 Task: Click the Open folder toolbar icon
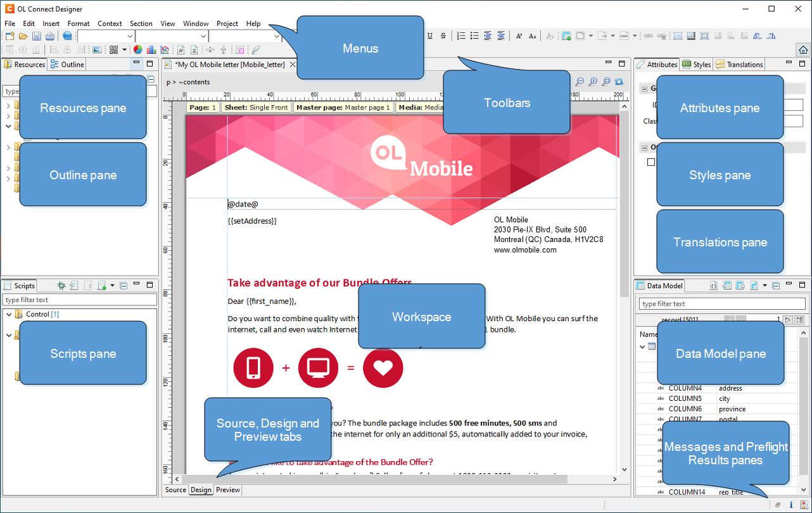[23, 36]
